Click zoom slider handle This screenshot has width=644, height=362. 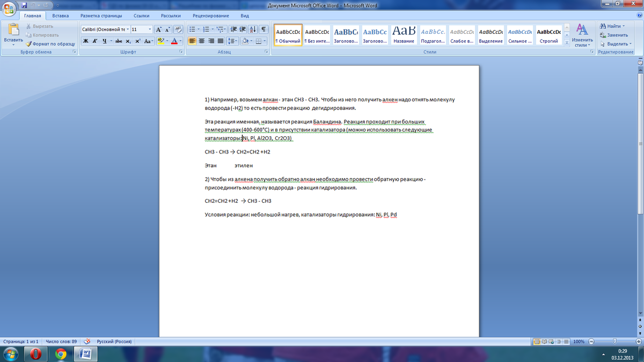(614, 342)
